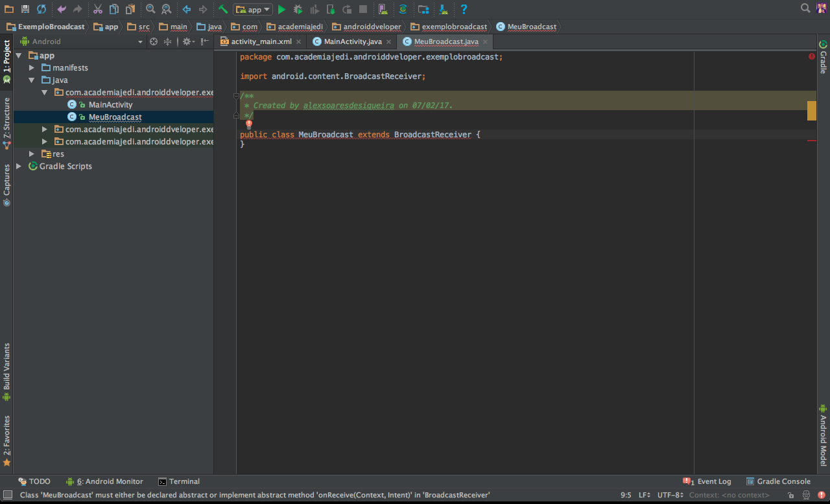The height and width of the screenshot is (504, 830).
Task: Expand the Gradle Scripts node
Action: pyautogui.click(x=19, y=166)
